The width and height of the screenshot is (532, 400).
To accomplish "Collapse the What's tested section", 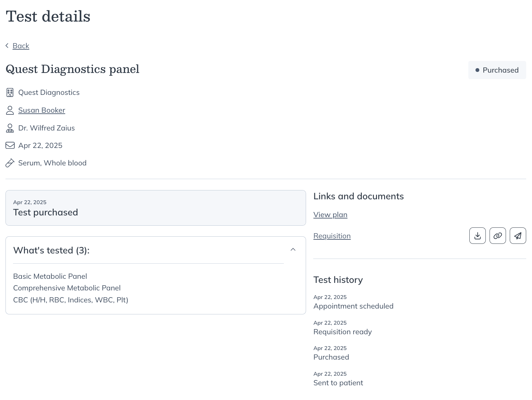I will [x=293, y=249].
